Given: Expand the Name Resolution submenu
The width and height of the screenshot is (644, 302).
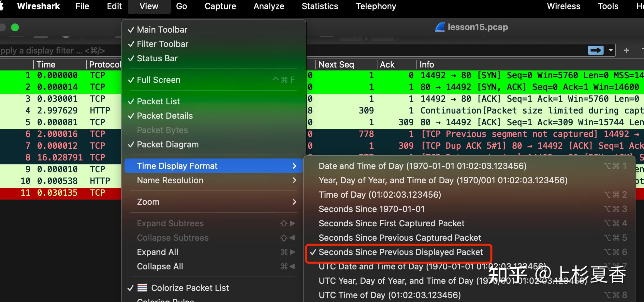Looking at the screenshot, I should pos(170,180).
